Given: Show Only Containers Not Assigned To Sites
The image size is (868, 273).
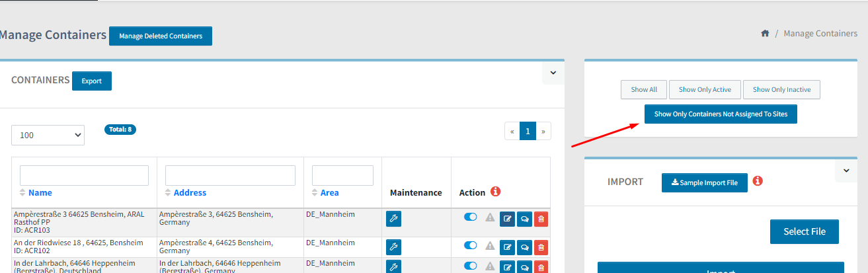Looking at the screenshot, I should (721, 114).
